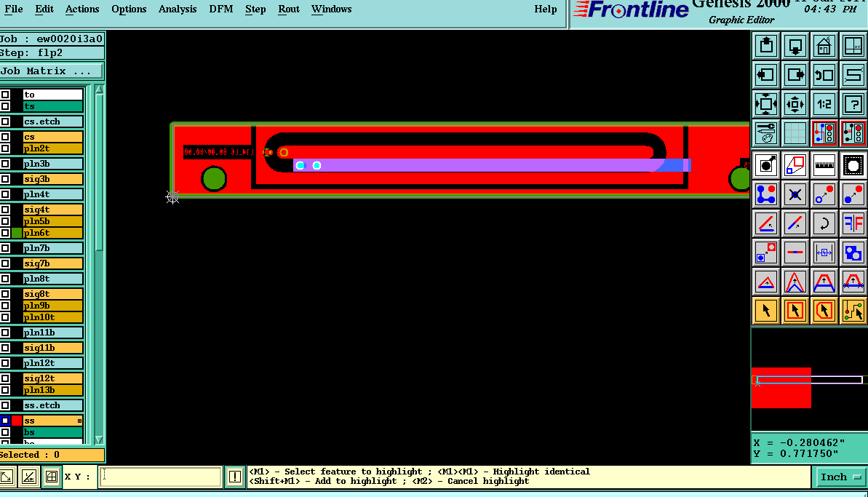Viewport: 868px width, 497px height.
Task: Select the pln13b layer name
Action: pyautogui.click(x=52, y=390)
